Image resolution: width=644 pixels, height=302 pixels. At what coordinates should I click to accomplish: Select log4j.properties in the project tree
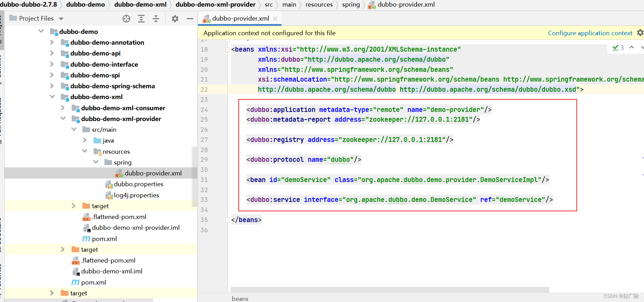(x=137, y=195)
